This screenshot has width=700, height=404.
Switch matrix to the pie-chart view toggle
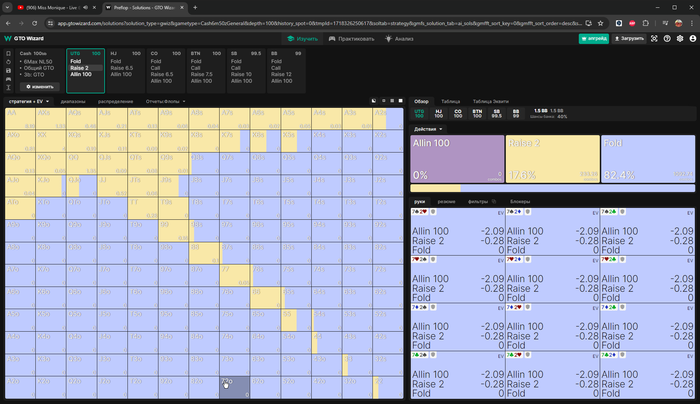click(374, 101)
